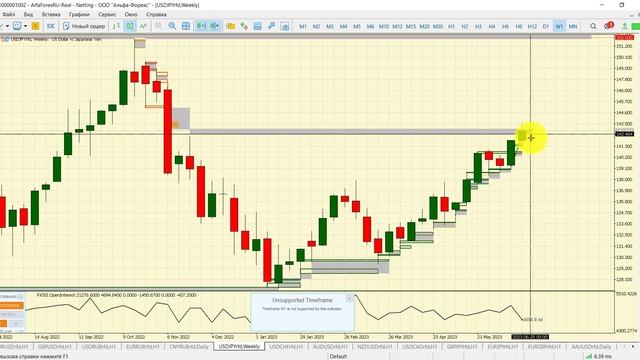This screenshot has width=640, height=360.
Task: Open the Справка menu
Action: pyautogui.click(x=156, y=14)
